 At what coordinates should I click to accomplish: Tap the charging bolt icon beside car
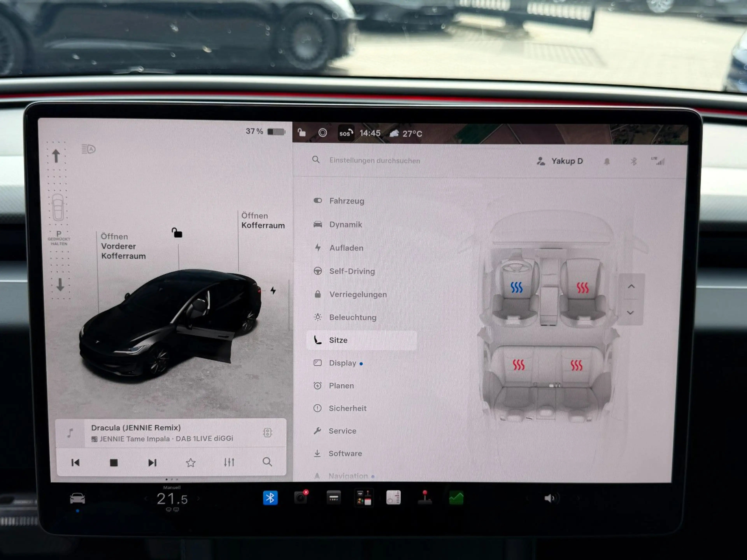point(273,290)
